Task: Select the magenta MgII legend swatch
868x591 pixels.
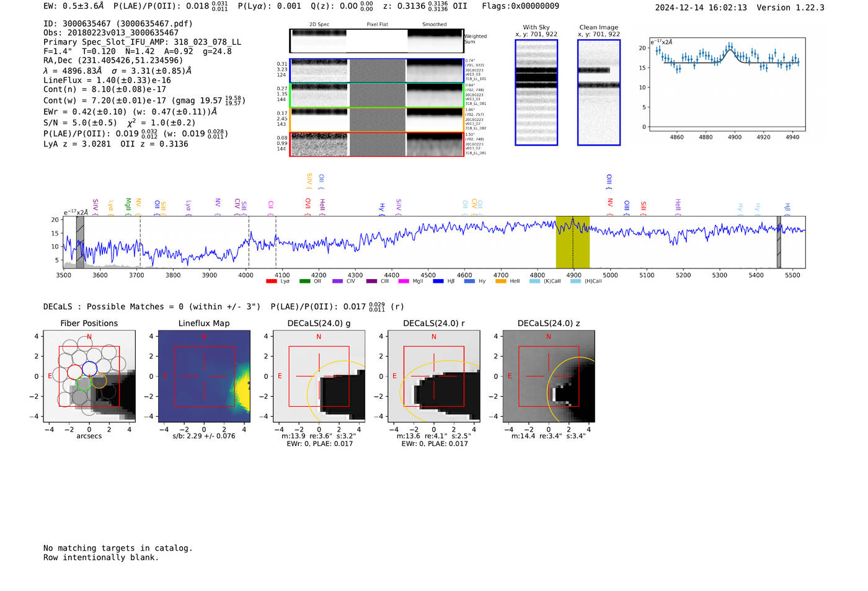Action: coord(404,282)
